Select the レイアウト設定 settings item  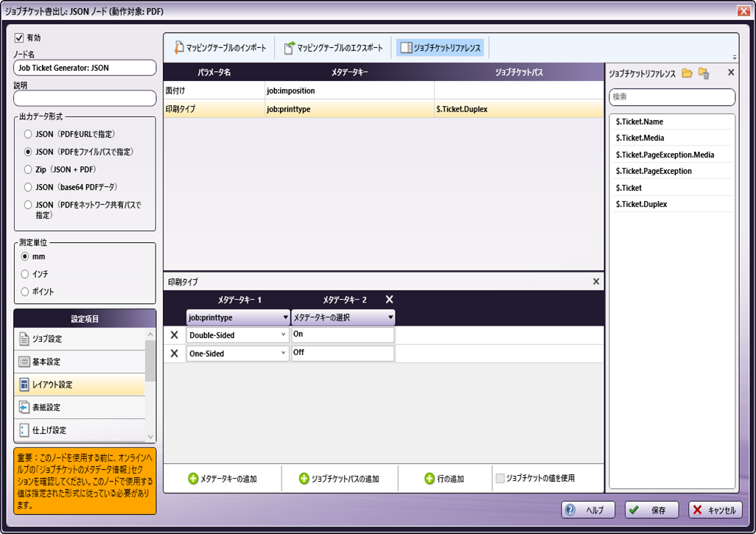pyautogui.click(x=80, y=384)
